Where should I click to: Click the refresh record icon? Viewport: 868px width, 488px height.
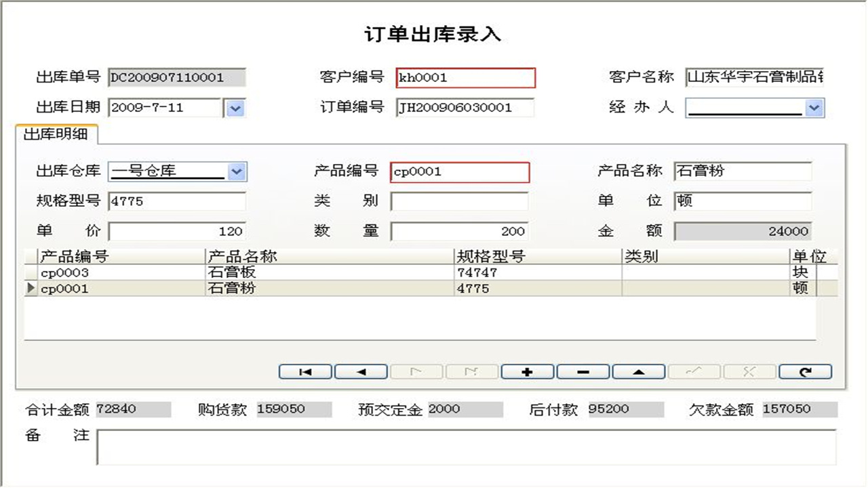click(x=805, y=371)
